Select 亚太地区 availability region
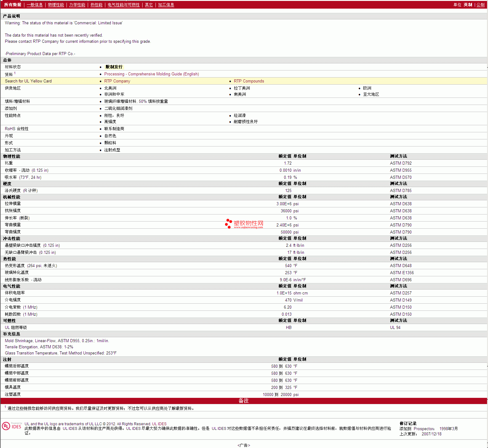Image resolution: width=488 pixels, height=448 pixels. (x=371, y=94)
